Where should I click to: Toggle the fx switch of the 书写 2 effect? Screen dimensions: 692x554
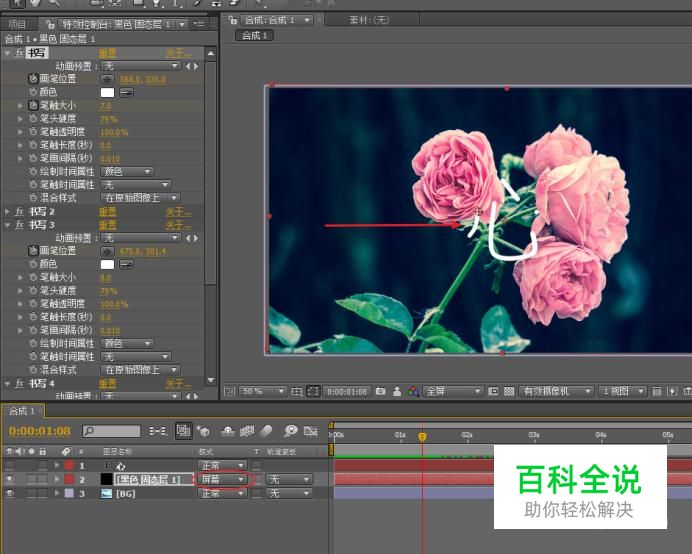click(19, 212)
